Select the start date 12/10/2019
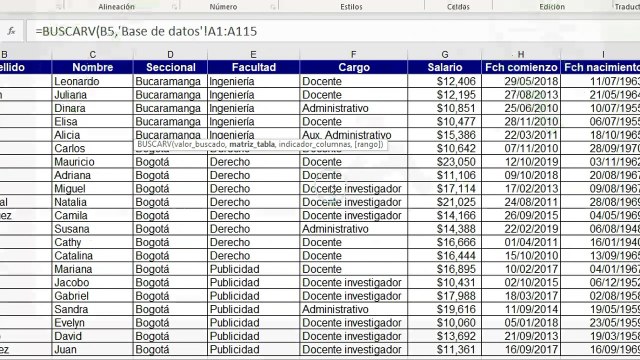 tap(521, 162)
